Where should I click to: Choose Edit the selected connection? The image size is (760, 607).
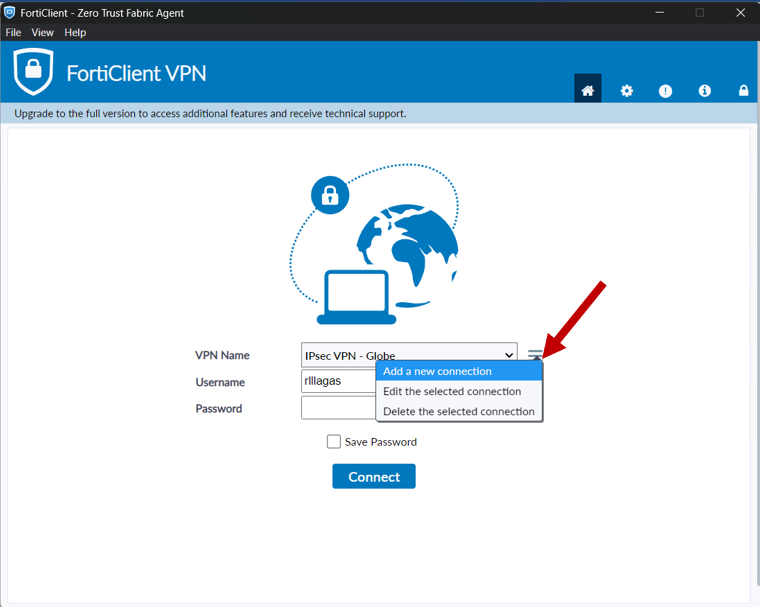[x=459, y=391]
